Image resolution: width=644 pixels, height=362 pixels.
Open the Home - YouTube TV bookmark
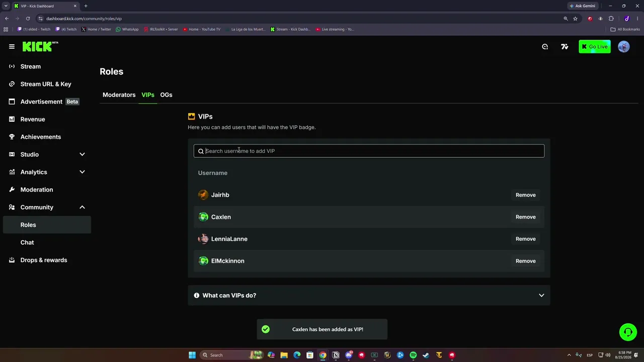click(202, 29)
